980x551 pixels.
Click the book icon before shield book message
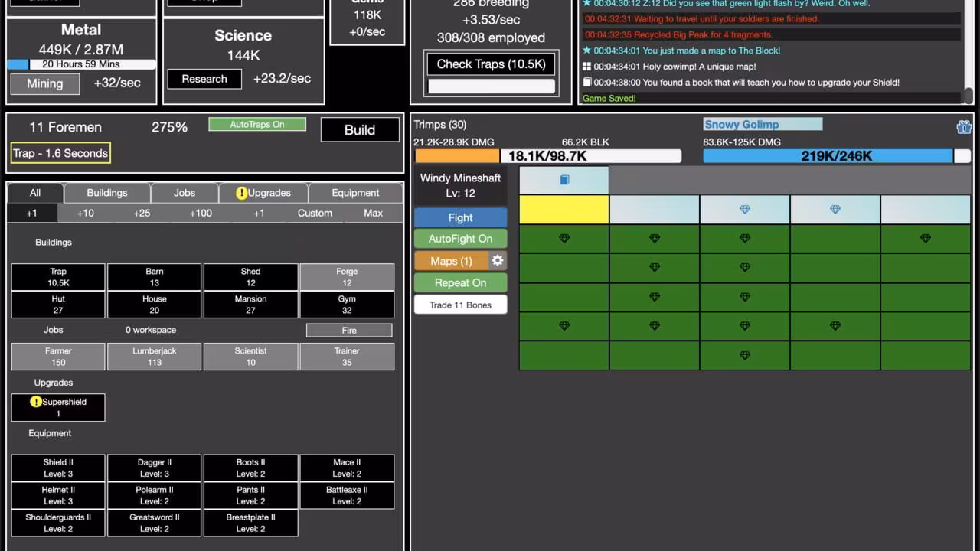(x=587, y=82)
